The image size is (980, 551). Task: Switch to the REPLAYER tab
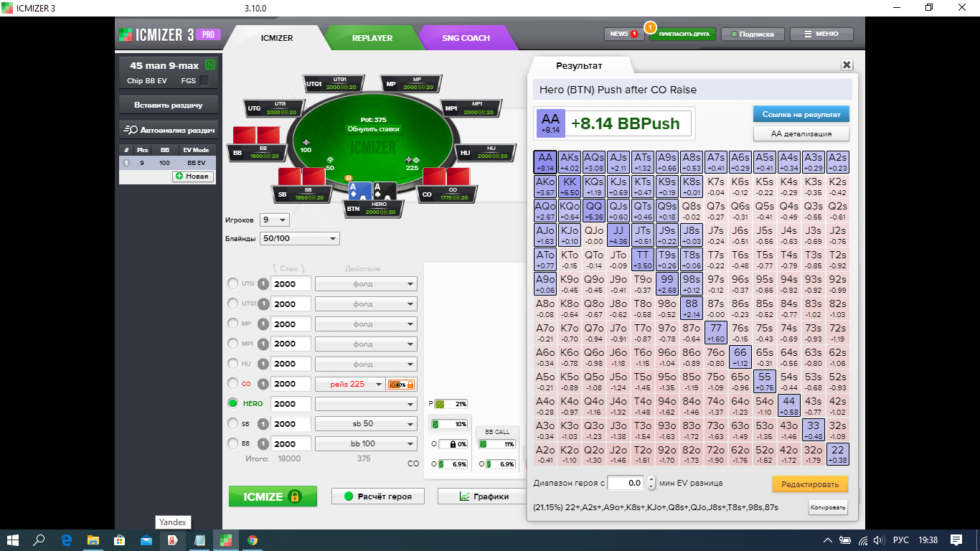pyautogui.click(x=372, y=38)
